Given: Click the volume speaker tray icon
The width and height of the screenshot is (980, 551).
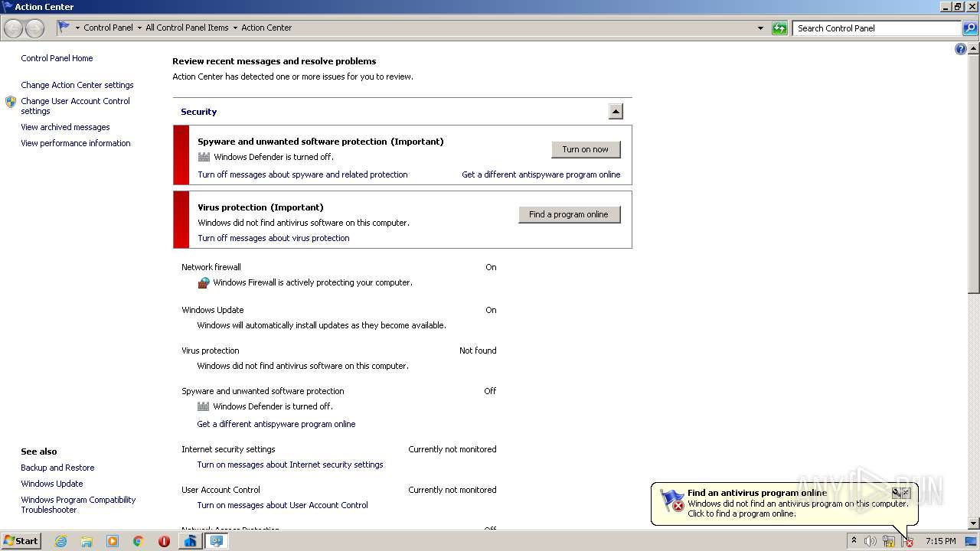Looking at the screenshot, I should [870, 541].
